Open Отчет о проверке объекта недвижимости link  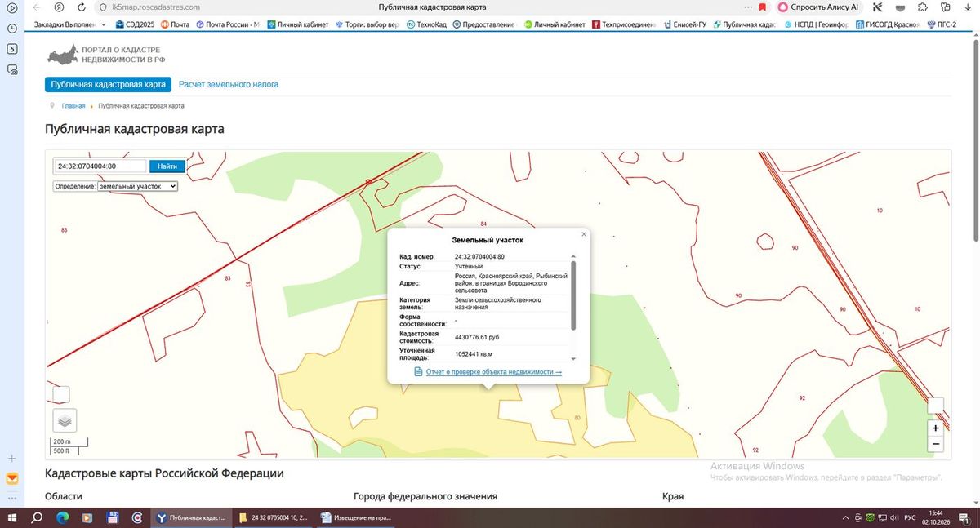tap(494, 371)
